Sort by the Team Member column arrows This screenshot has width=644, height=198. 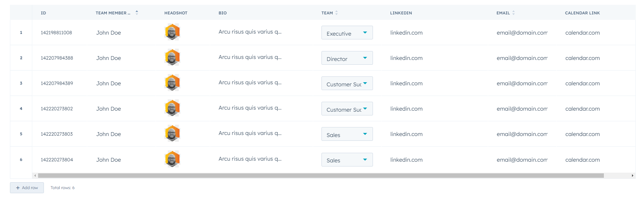[137, 13]
